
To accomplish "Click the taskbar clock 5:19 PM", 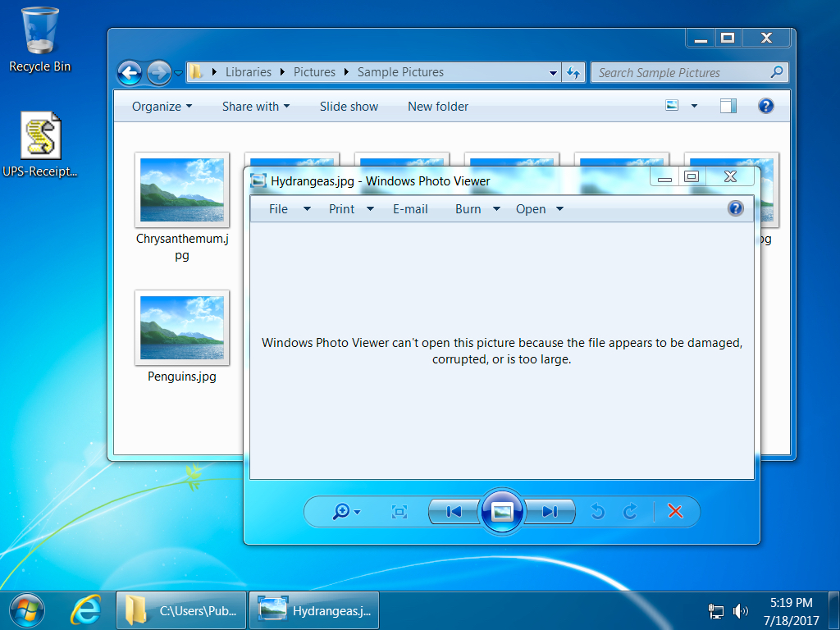I will click(792, 603).
